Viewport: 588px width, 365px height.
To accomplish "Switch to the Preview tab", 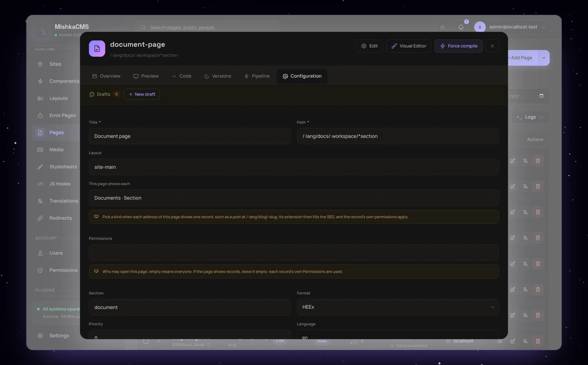I will click(146, 76).
